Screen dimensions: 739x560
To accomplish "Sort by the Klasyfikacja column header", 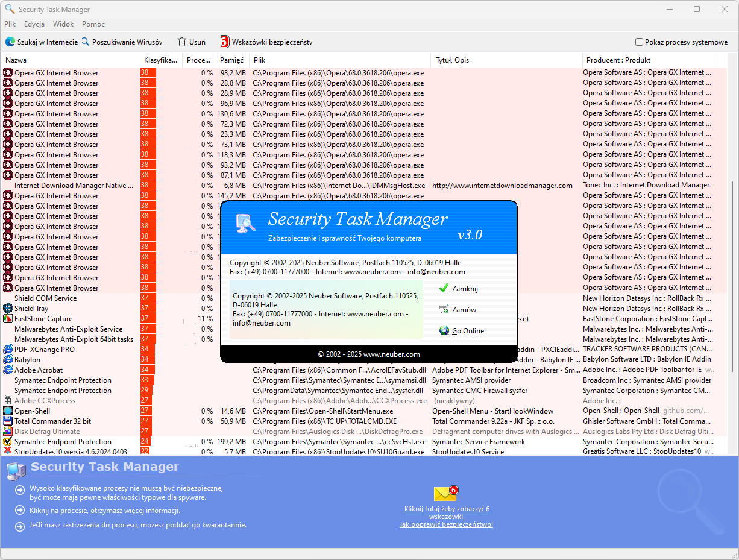I will (162, 60).
